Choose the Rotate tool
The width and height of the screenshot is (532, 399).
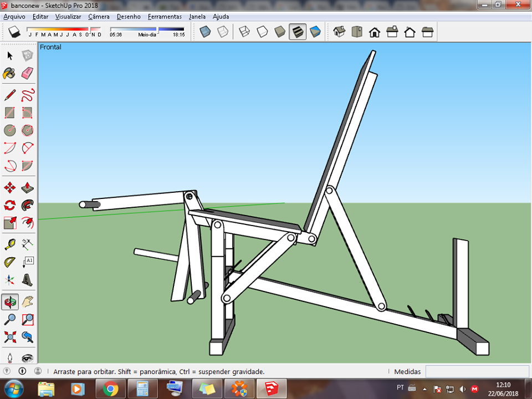tap(10, 205)
